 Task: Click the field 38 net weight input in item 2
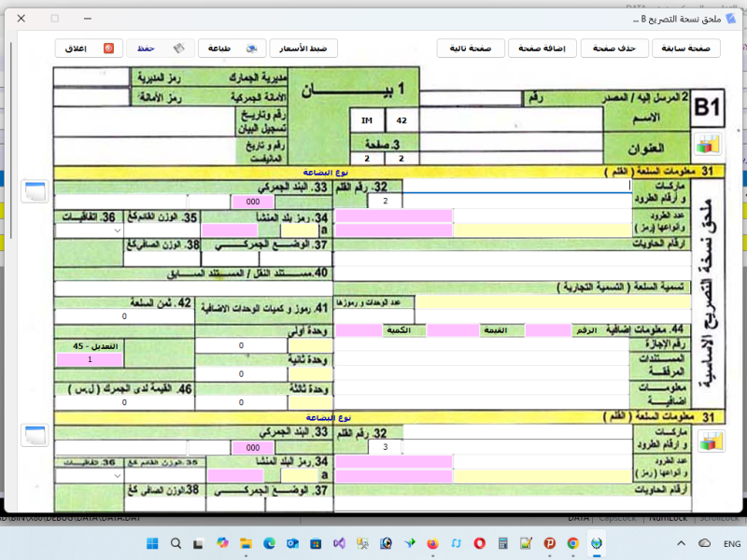point(162,259)
